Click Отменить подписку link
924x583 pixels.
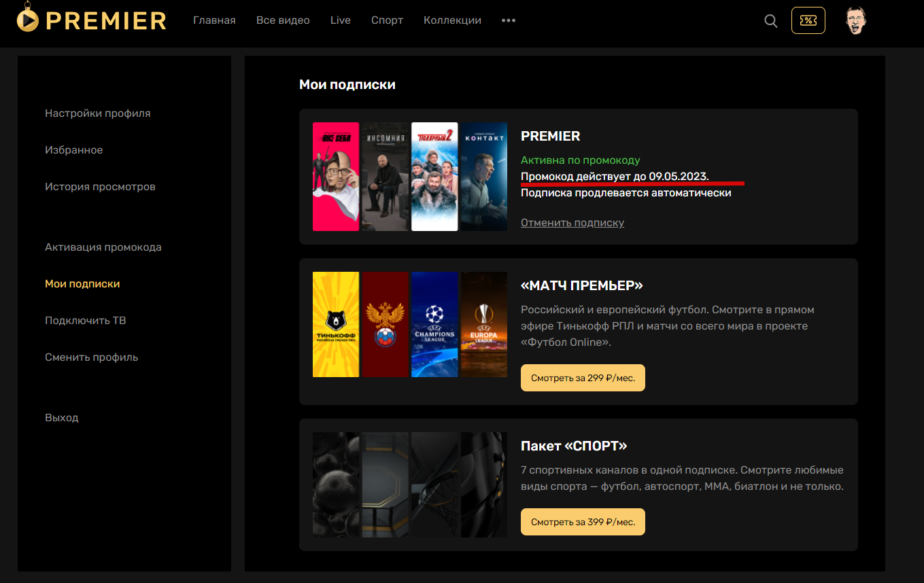coord(572,223)
